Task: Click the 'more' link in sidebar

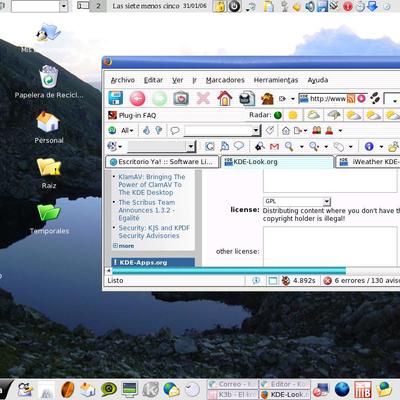Action: (126, 246)
